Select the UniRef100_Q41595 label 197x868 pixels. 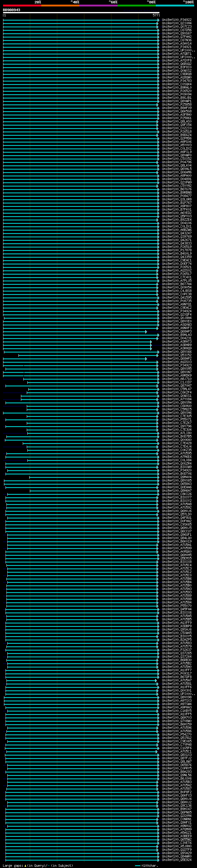177,297
